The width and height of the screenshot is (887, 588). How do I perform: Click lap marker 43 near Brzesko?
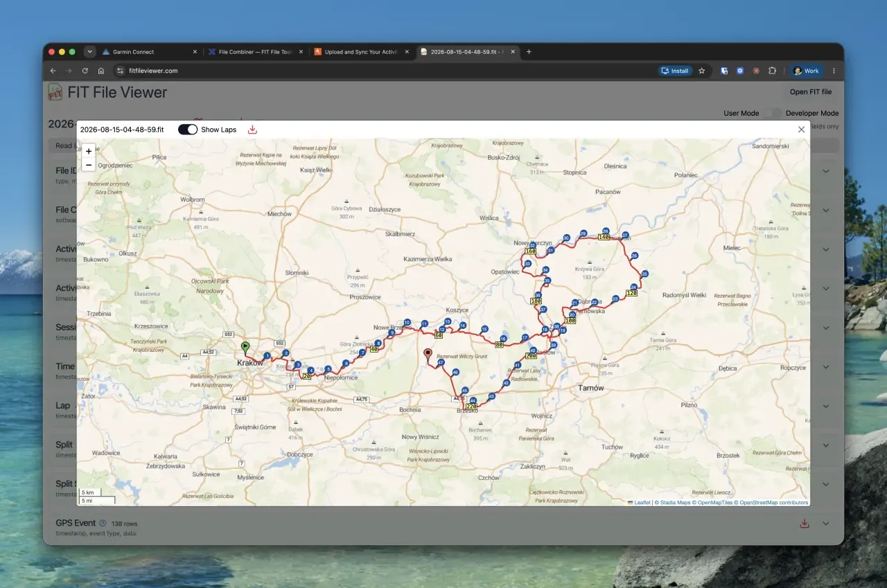[x=491, y=397]
